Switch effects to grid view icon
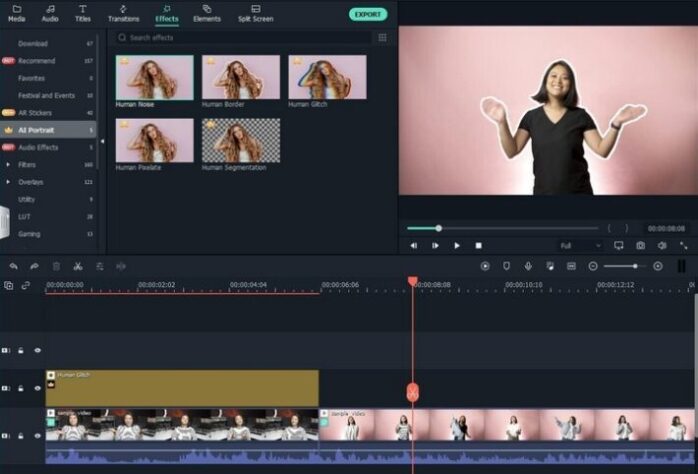The width and height of the screenshot is (698, 474). tap(382, 38)
